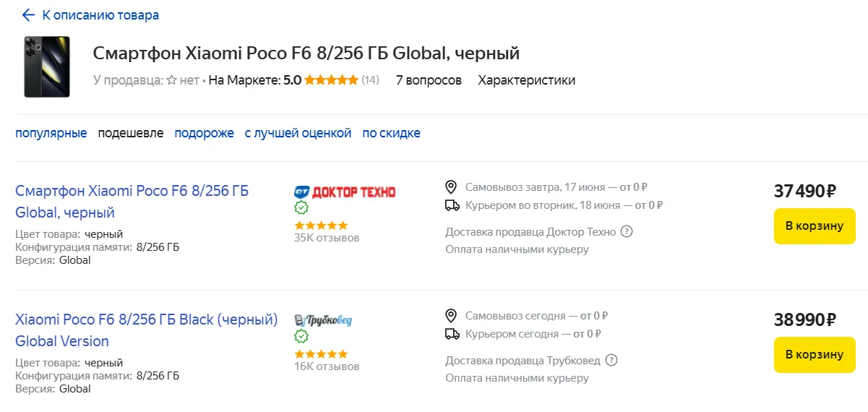868x412 pixels.
Task: Sort offers by с лучшей оценкой
Action: 298,133
